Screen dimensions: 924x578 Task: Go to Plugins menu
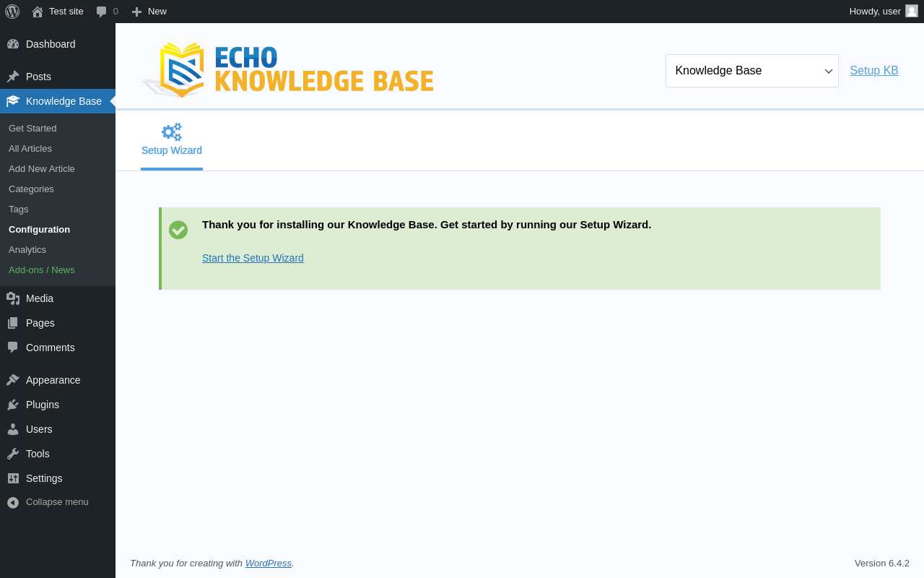[58, 405]
